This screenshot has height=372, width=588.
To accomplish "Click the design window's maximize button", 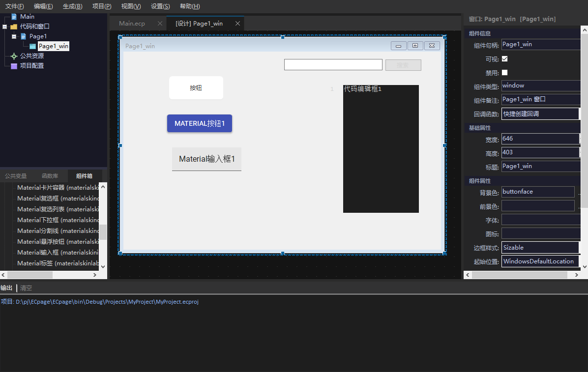I will pyautogui.click(x=415, y=46).
